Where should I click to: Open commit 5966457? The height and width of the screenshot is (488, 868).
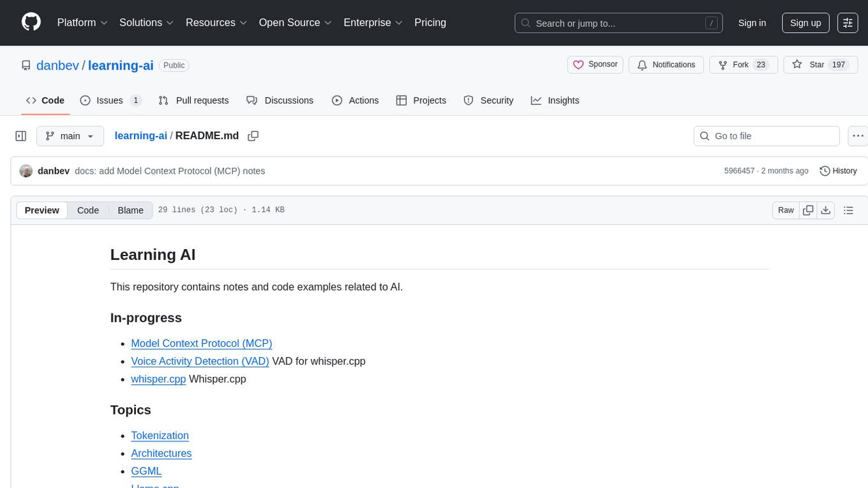[739, 171]
